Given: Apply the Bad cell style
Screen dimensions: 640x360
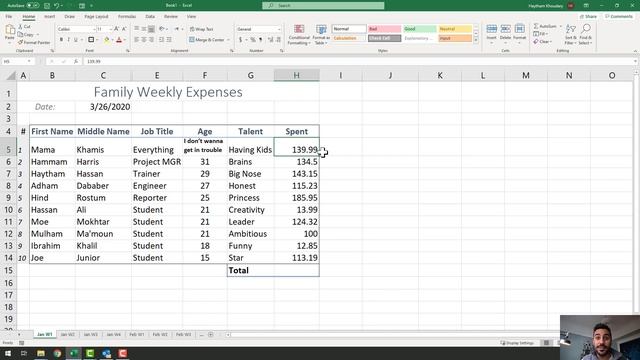Looking at the screenshot, I should point(384,29).
